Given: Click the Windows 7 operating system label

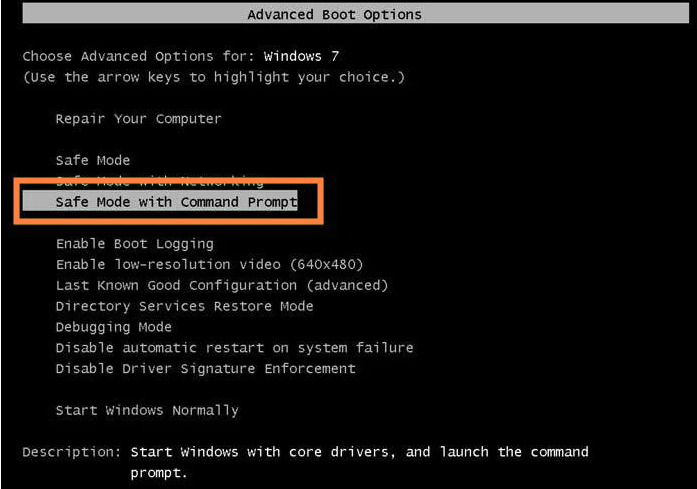Looking at the screenshot, I should (x=301, y=56).
